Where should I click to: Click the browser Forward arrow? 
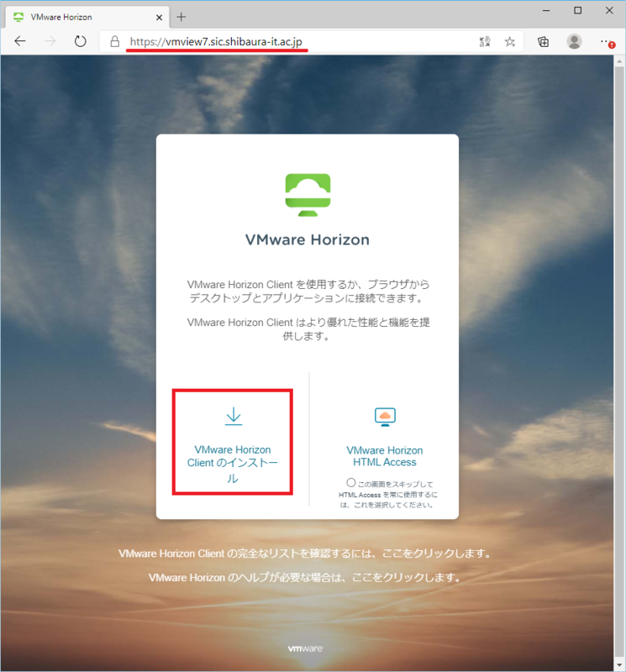(x=50, y=41)
